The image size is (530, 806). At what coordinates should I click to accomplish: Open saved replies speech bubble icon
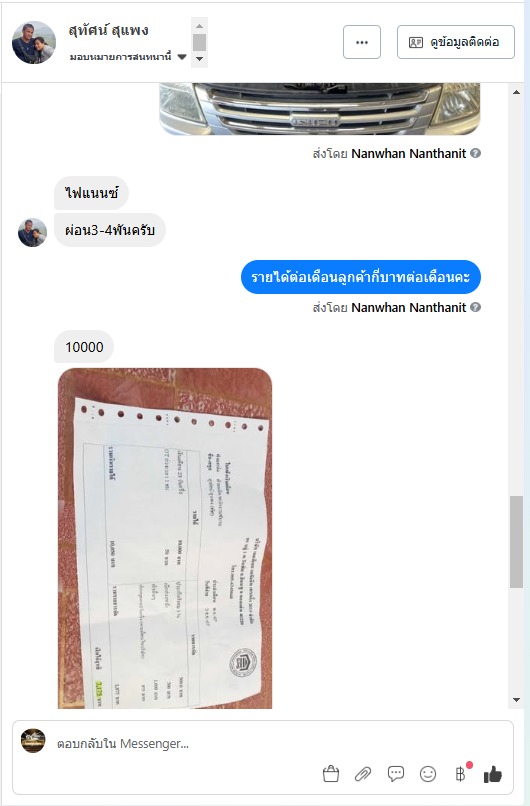click(x=395, y=774)
